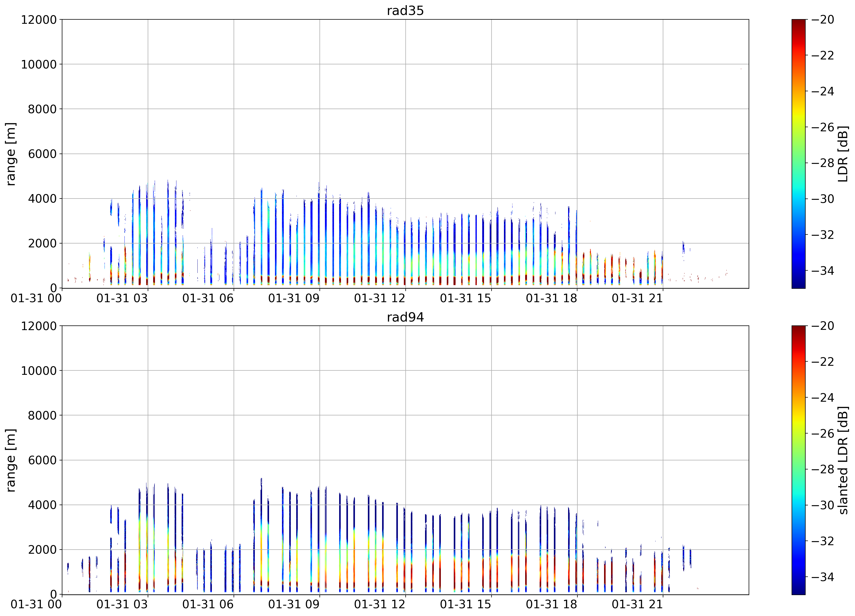Select the rad35 colorbar label "LDR [dB]"
This screenshot has width=855, height=616.
[x=843, y=154]
